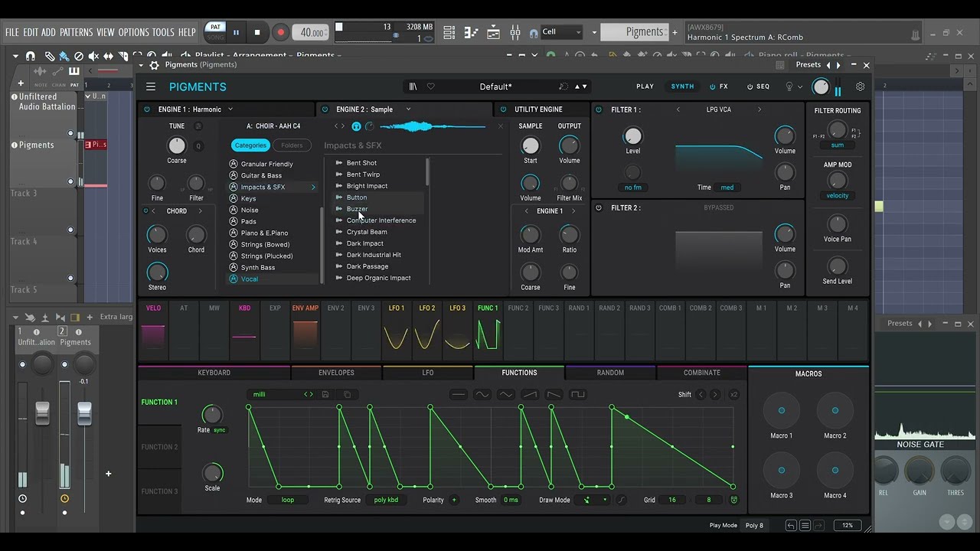
Task: Enable Filter 2 power button
Action: (x=599, y=207)
